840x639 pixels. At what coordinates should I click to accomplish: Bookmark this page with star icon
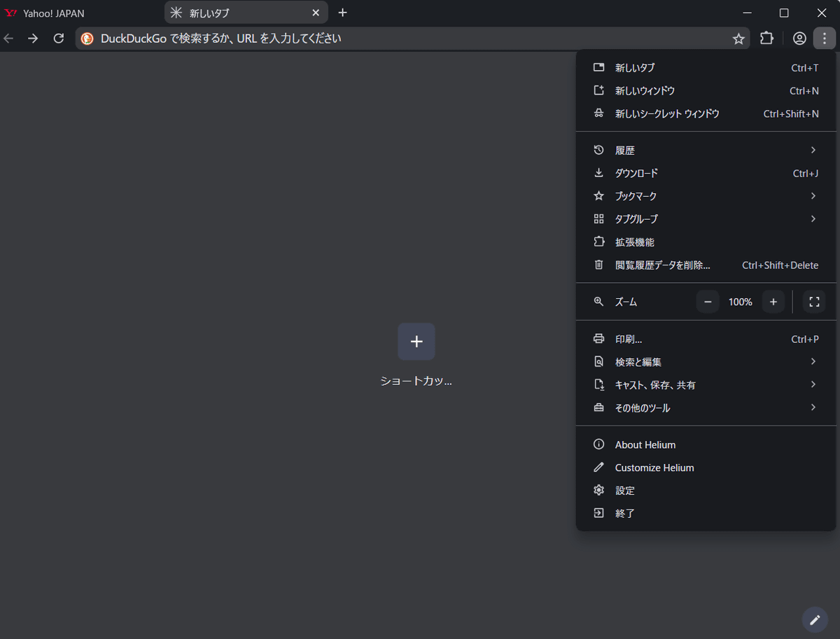click(x=738, y=38)
